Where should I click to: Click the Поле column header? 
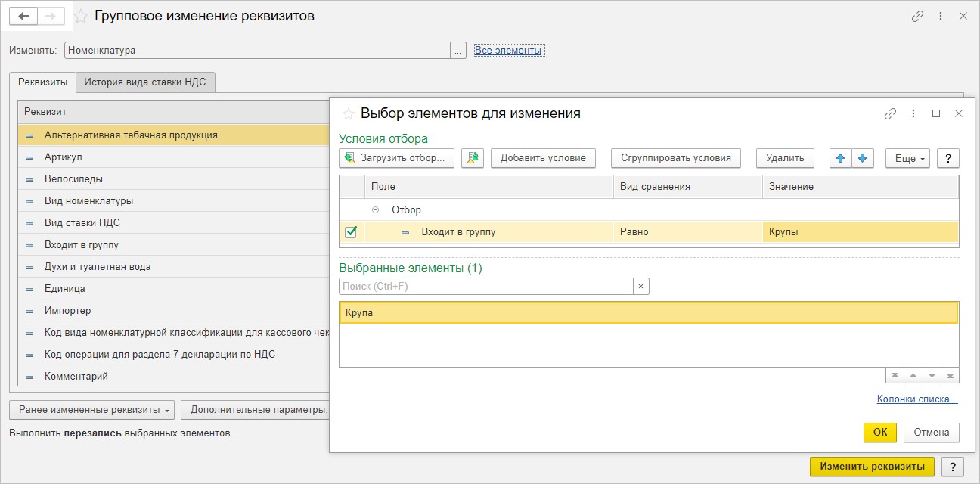tap(489, 187)
